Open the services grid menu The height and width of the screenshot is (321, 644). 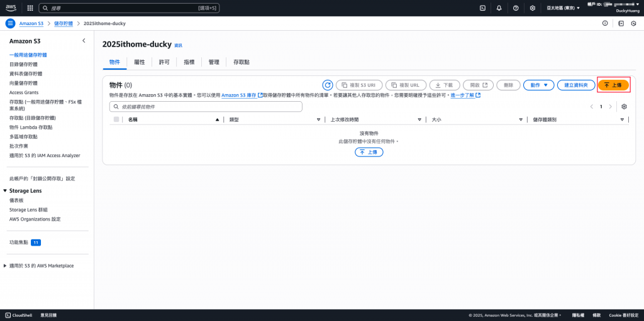pos(30,8)
